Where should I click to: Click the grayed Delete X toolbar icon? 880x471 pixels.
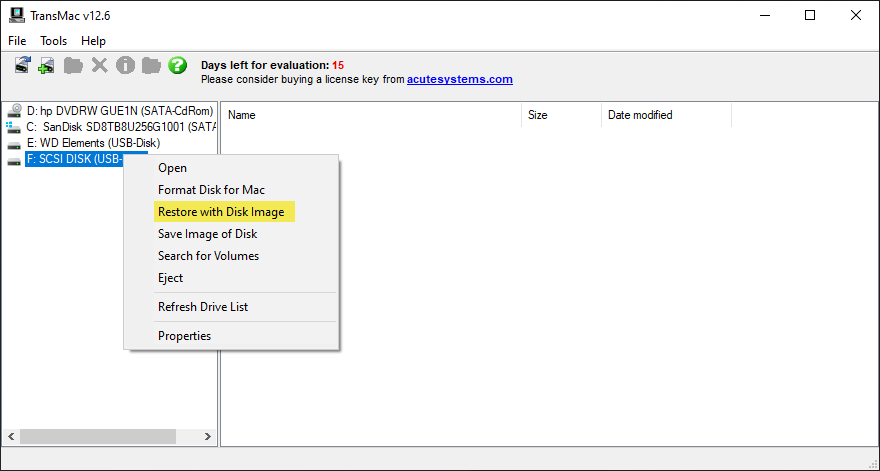click(99, 65)
